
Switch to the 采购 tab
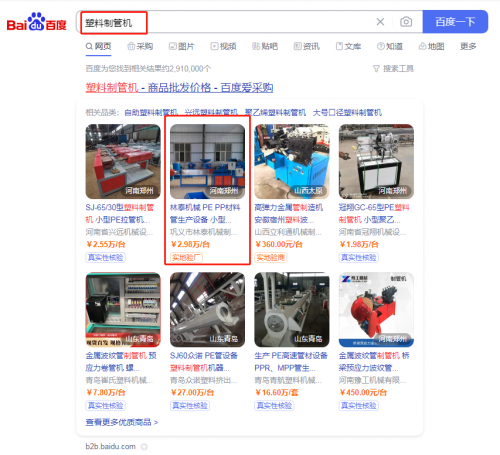(x=140, y=46)
